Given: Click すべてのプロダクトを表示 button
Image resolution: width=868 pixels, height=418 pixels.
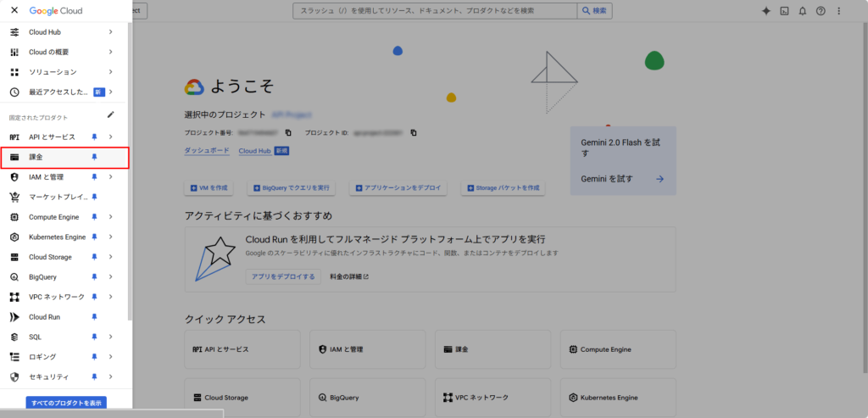Looking at the screenshot, I should pyautogui.click(x=66, y=403).
